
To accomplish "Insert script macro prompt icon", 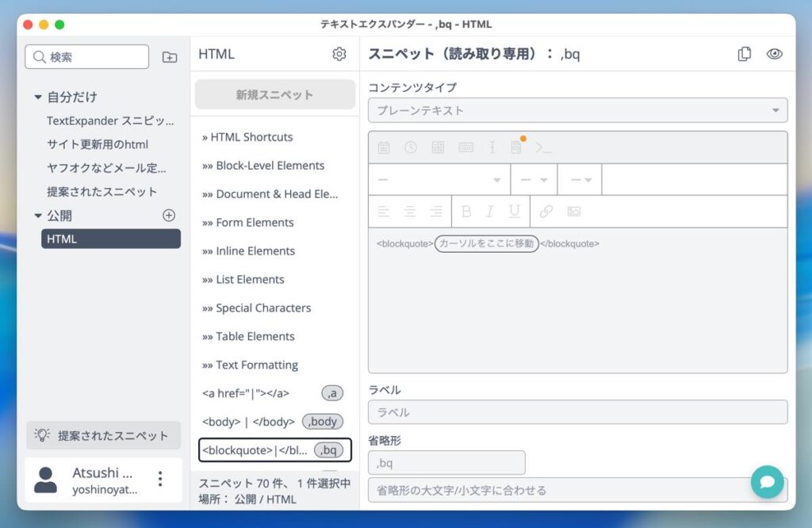I will pos(543,148).
